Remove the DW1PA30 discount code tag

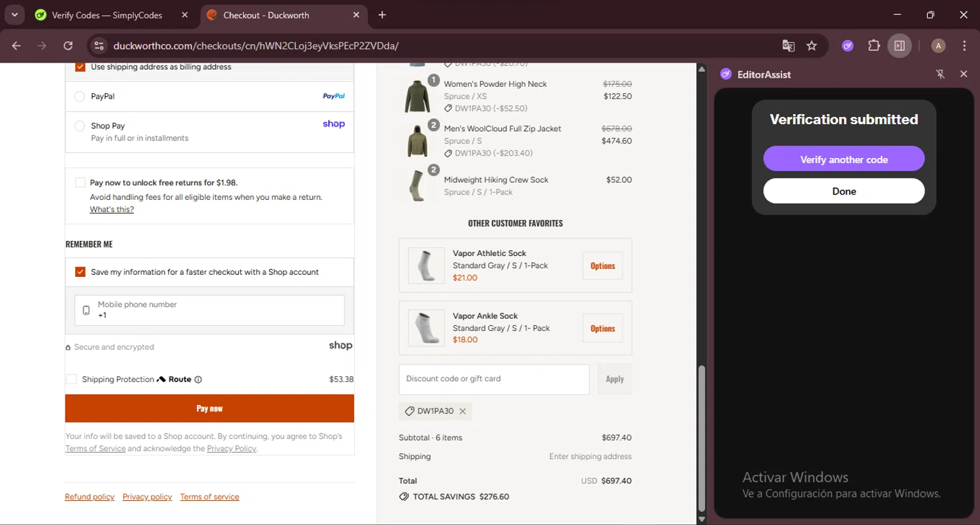pyautogui.click(x=463, y=411)
